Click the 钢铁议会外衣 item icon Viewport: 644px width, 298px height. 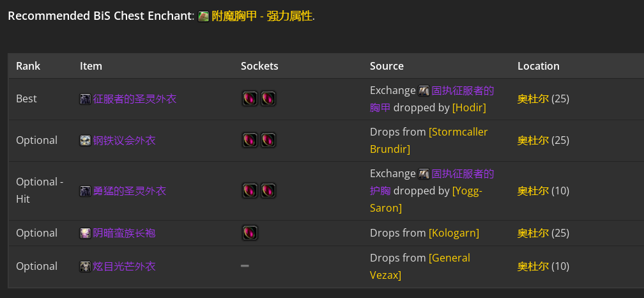tap(85, 141)
